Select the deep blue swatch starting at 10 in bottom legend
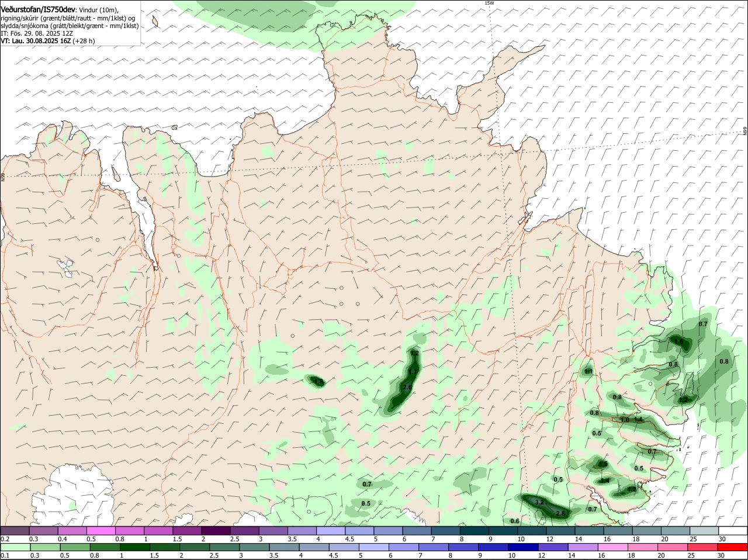 (523, 547)
